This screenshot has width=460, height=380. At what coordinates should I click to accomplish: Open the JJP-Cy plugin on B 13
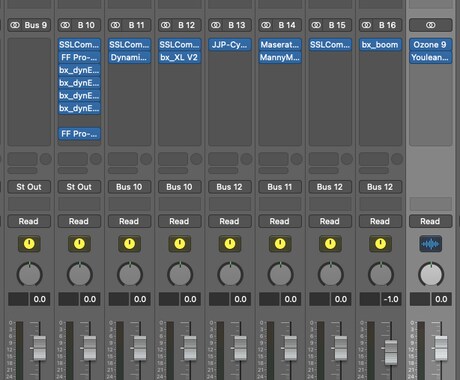coord(230,45)
